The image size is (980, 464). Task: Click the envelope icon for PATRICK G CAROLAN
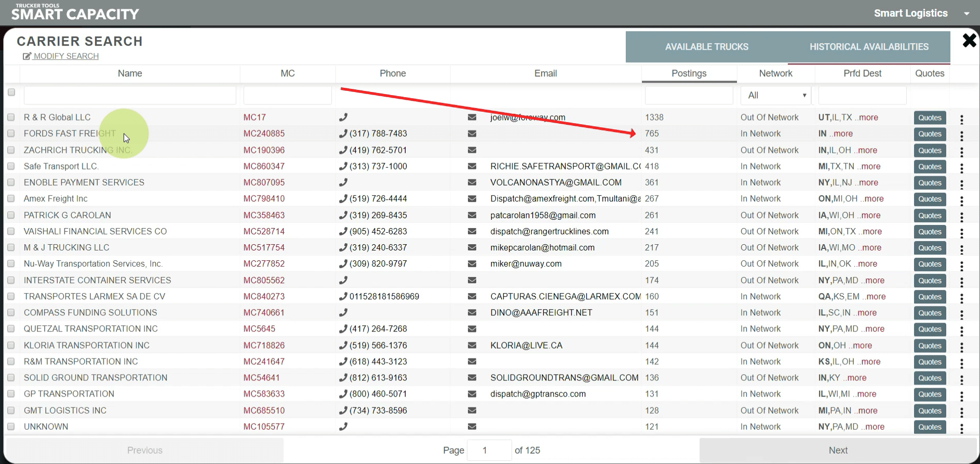472,215
